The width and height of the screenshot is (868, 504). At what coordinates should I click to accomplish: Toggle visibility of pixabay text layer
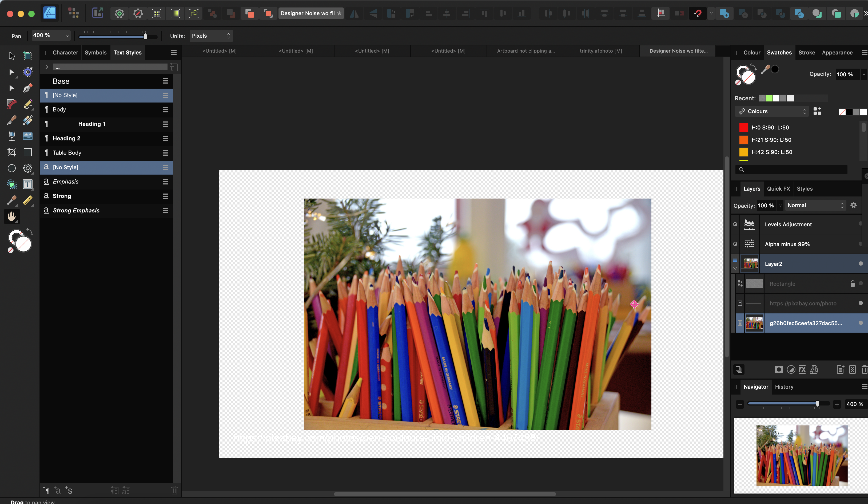(x=861, y=303)
